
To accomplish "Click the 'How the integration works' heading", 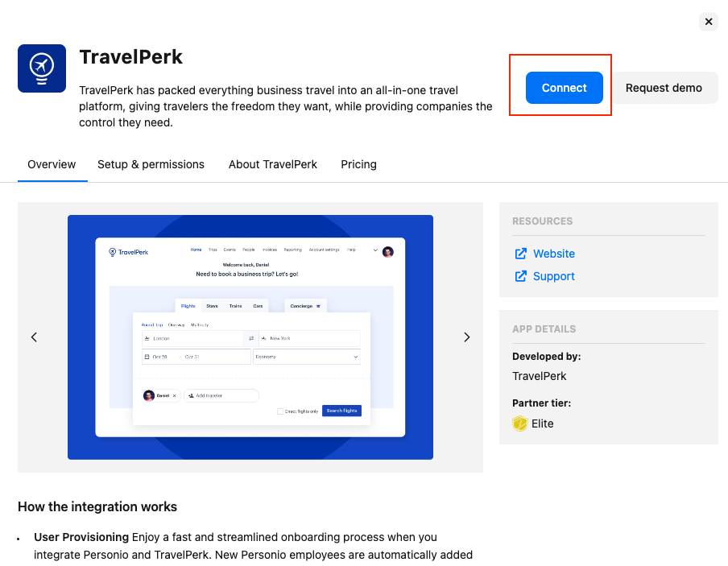I will (97, 506).
